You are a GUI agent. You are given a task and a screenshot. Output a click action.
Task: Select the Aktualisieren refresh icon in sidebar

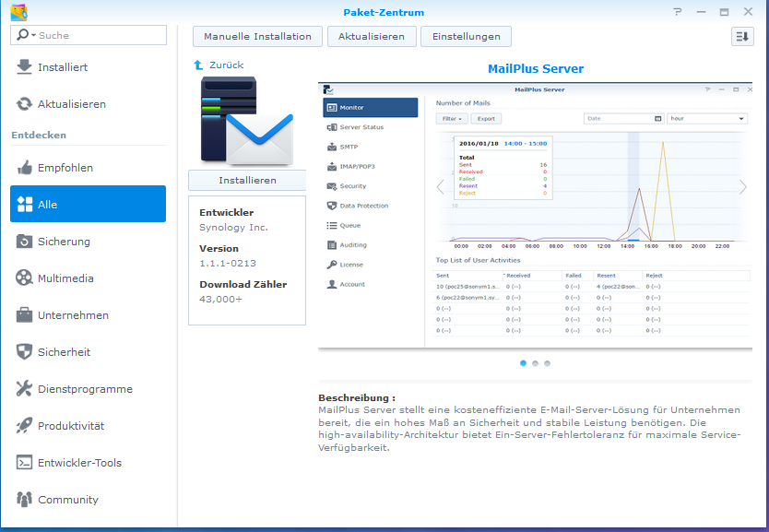pos(24,104)
